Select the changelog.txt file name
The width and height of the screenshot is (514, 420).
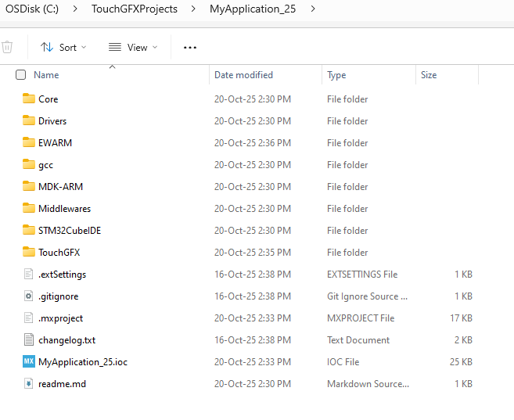[x=66, y=340]
